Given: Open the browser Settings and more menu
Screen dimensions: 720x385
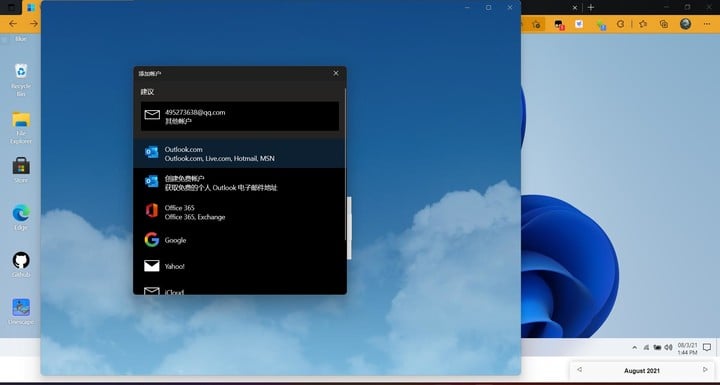Looking at the screenshot, I should (x=708, y=24).
